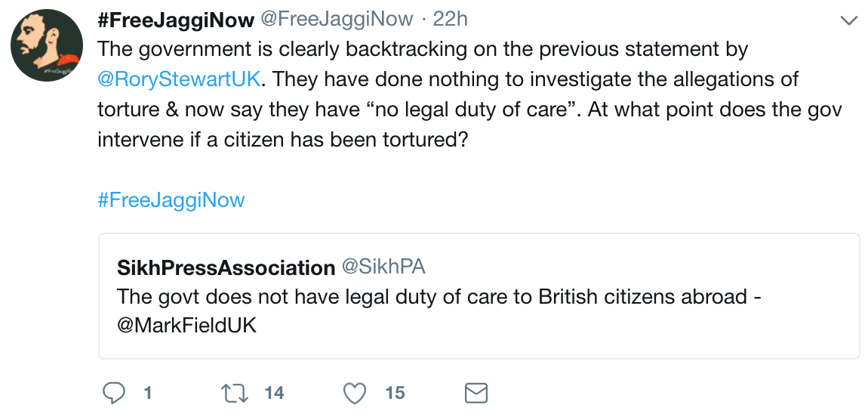The width and height of the screenshot is (868, 417).
Task: Open the FreeJaggiNow profile avatar
Action: coord(47,45)
